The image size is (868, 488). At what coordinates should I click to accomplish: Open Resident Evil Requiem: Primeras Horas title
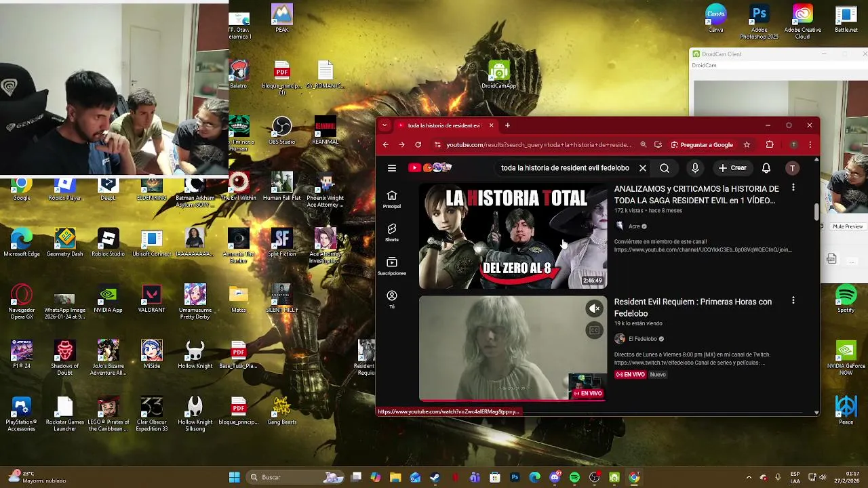(x=693, y=308)
